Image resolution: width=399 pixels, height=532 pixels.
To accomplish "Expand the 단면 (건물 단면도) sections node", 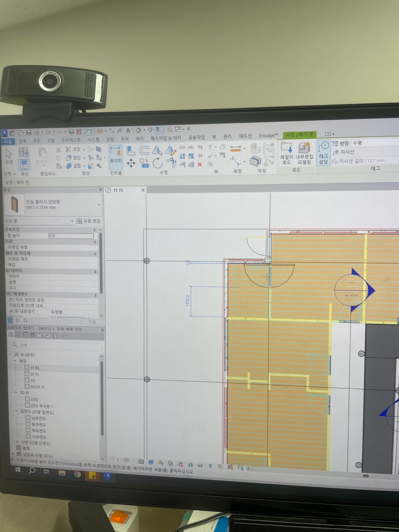I will click(17, 442).
